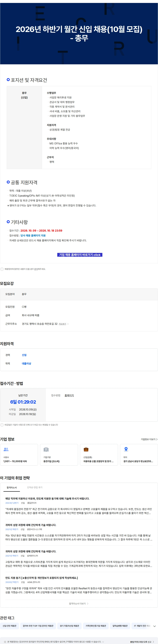This screenshot has width=158, height=644.
Task: Select the 가족친화인증기업 채용관 tag
Action: [x=96, y=626]
